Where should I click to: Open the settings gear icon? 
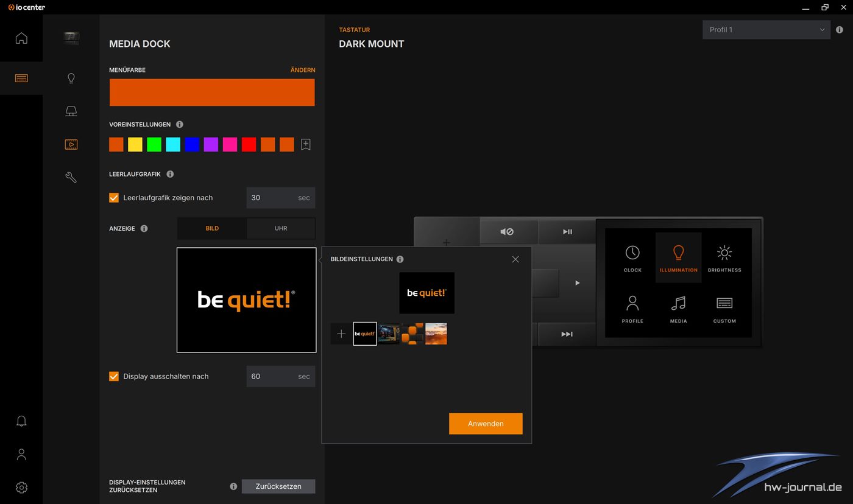click(21, 488)
